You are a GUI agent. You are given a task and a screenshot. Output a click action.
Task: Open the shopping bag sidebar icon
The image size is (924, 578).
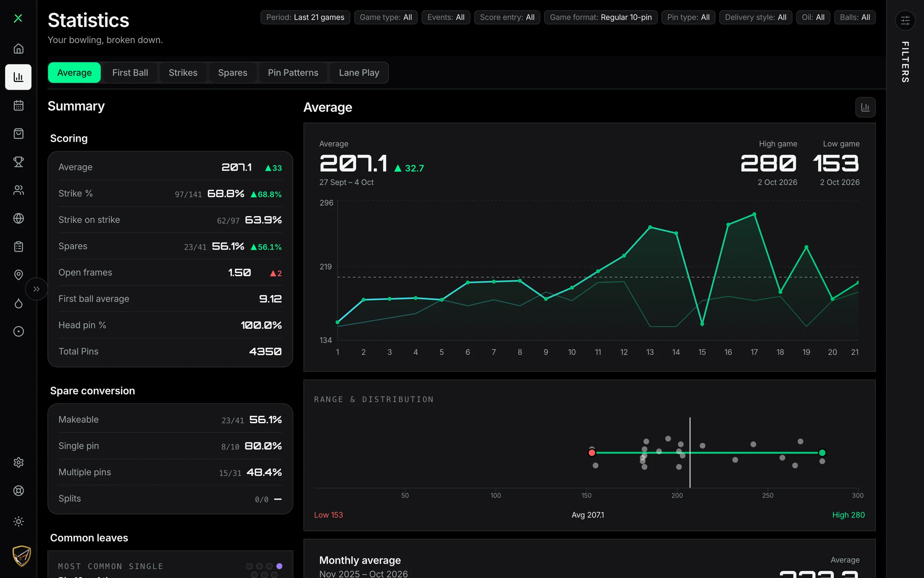coord(18,134)
